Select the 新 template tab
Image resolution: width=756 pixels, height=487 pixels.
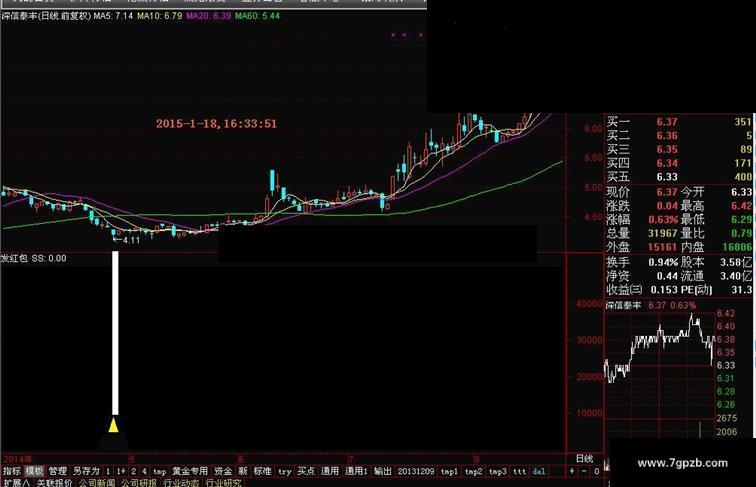243,471
